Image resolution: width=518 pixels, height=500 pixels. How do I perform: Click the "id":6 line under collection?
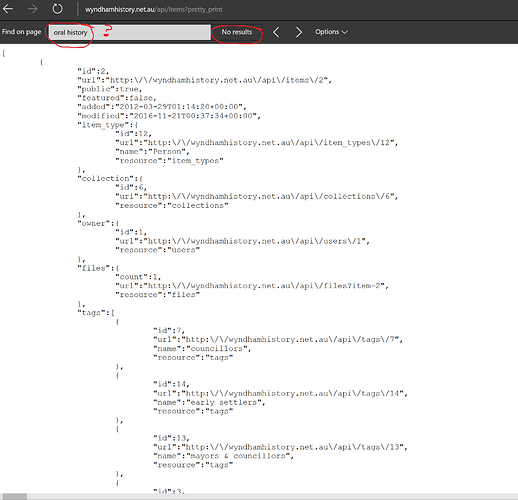(131, 187)
